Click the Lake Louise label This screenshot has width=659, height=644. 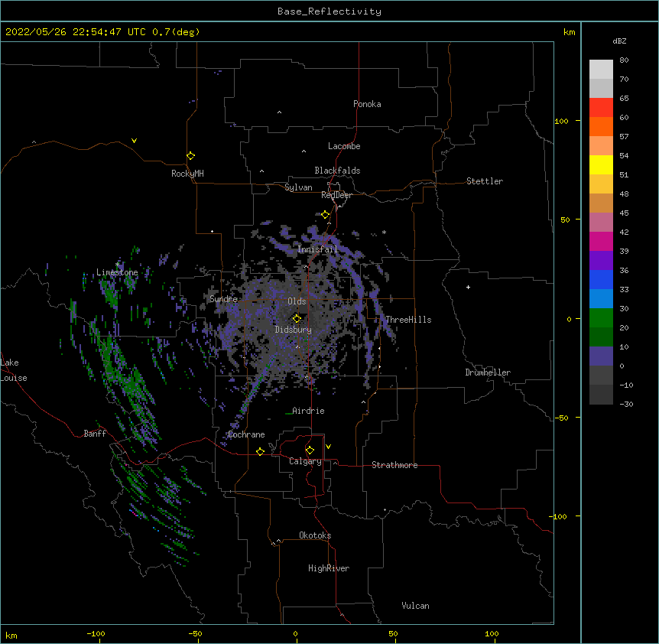[x=14, y=370]
